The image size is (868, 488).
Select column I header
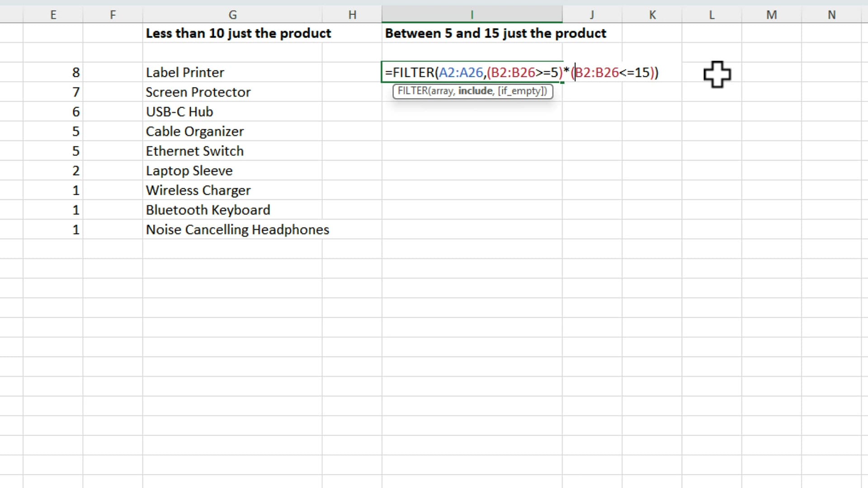(x=472, y=14)
